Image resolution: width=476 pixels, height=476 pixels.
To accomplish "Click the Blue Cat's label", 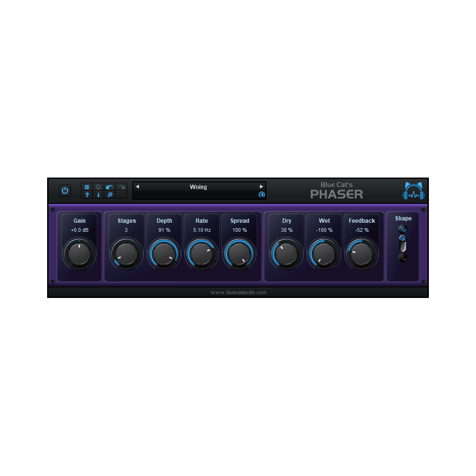I will [x=337, y=185].
